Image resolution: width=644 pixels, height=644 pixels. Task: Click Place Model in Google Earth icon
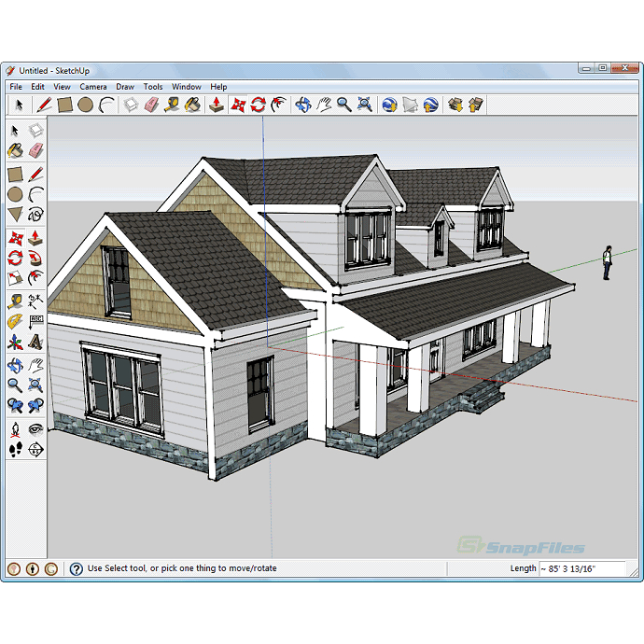coord(431,105)
